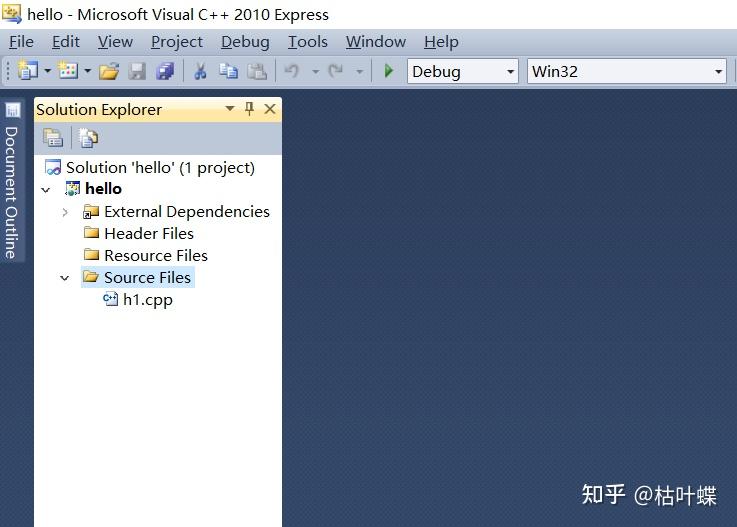Click the Visual C++ application title icon
737x527 pixels.
(x=11, y=13)
